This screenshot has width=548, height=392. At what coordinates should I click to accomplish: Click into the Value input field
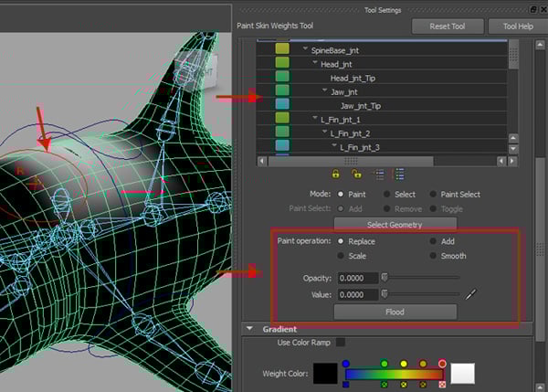356,294
